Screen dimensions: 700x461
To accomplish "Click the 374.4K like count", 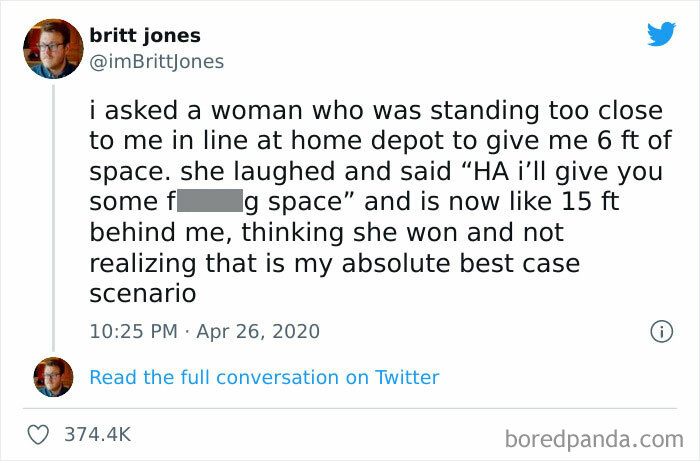I will (x=97, y=434).
